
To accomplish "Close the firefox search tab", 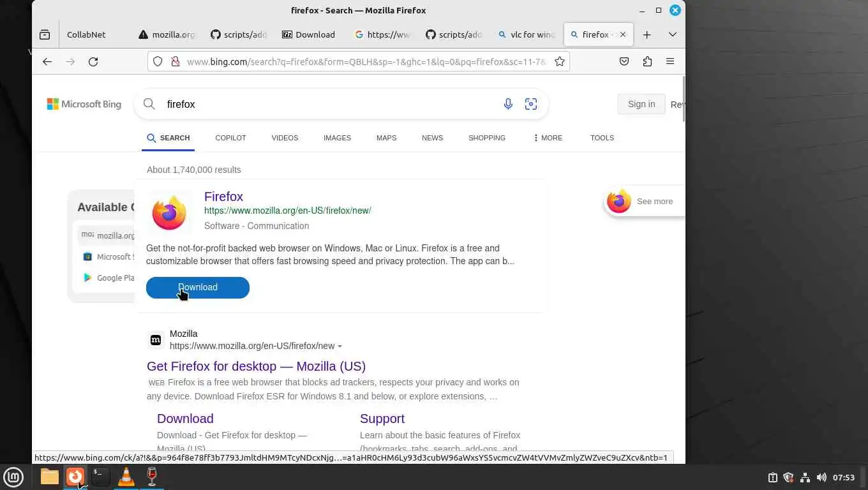I will pos(623,34).
